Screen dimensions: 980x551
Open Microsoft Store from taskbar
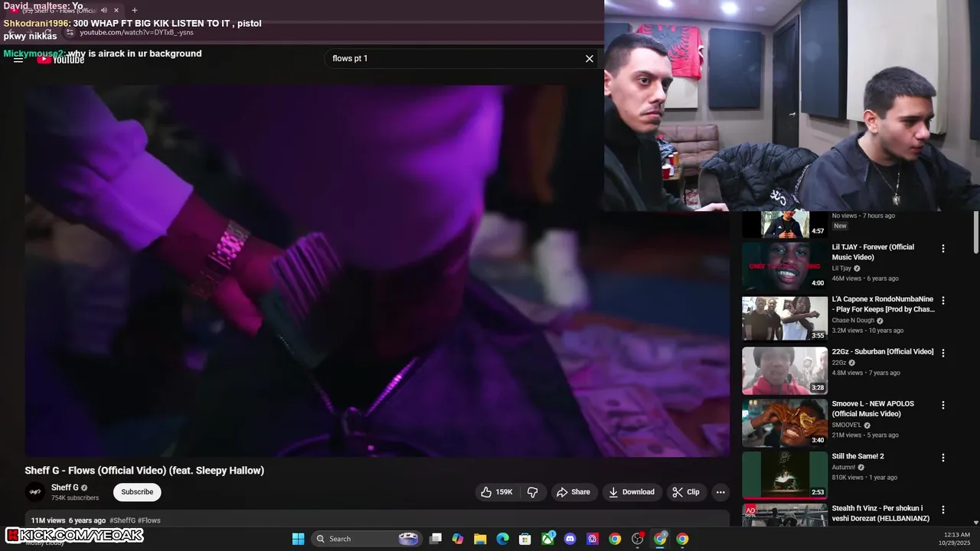pos(525,539)
